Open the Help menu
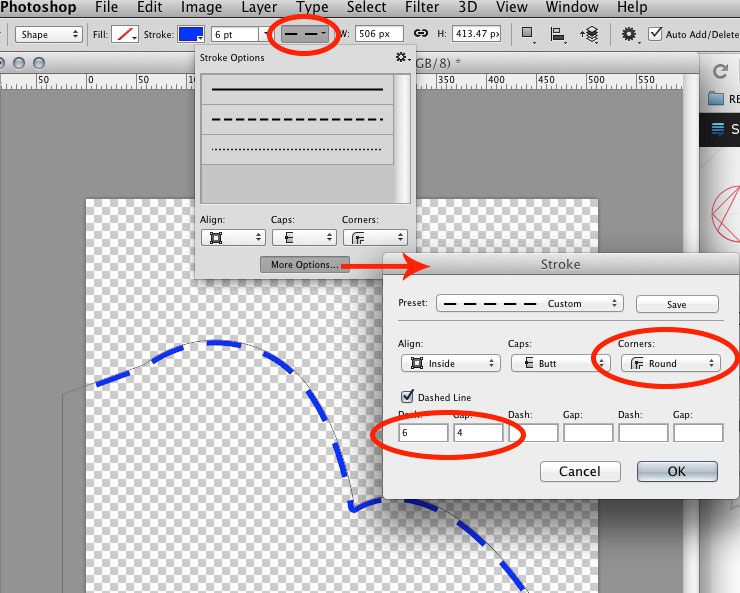 [632, 7]
